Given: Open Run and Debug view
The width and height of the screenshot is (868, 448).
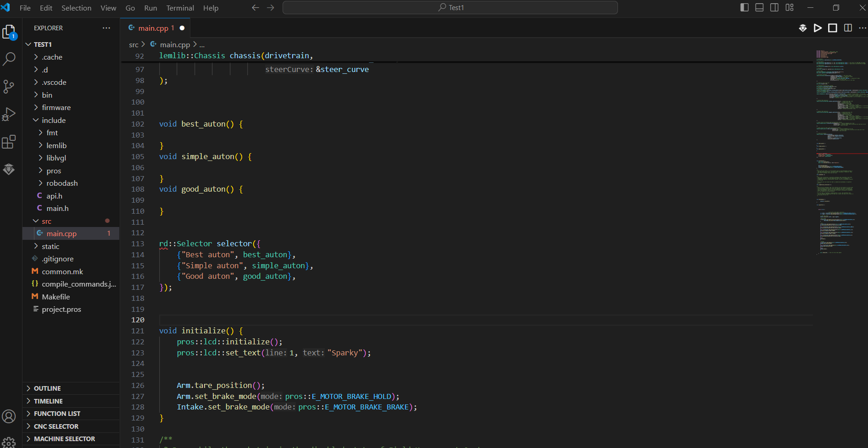Looking at the screenshot, I should click(x=9, y=114).
